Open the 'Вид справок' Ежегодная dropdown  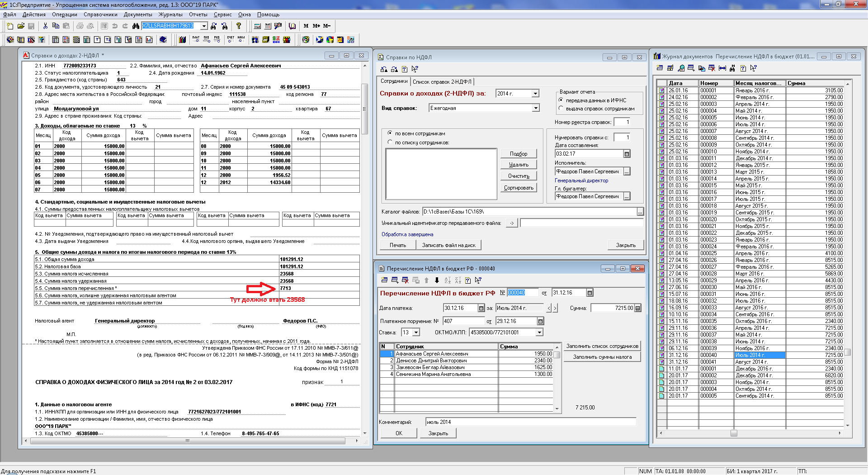point(535,108)
